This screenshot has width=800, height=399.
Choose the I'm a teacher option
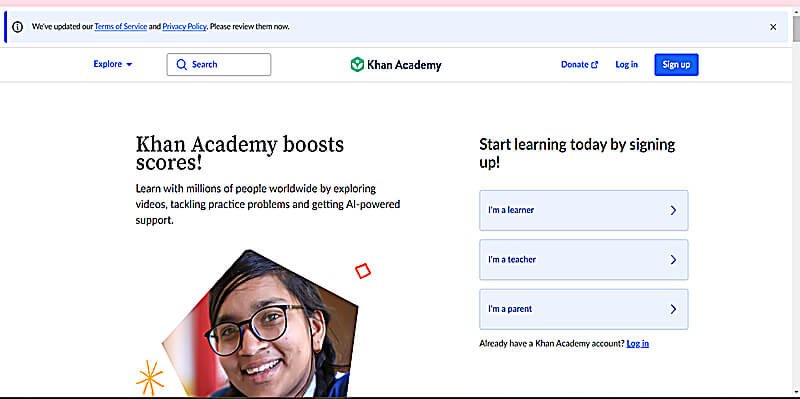coord(584,260)
